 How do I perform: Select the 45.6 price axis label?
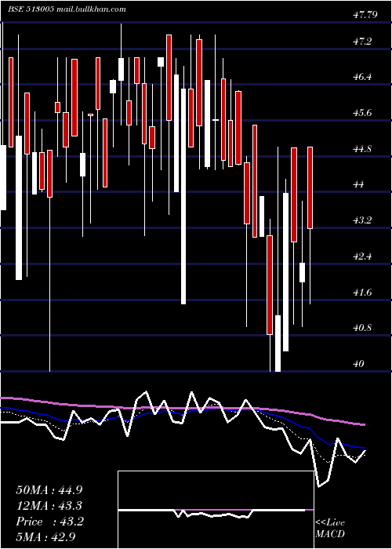(x=362, y=113)
